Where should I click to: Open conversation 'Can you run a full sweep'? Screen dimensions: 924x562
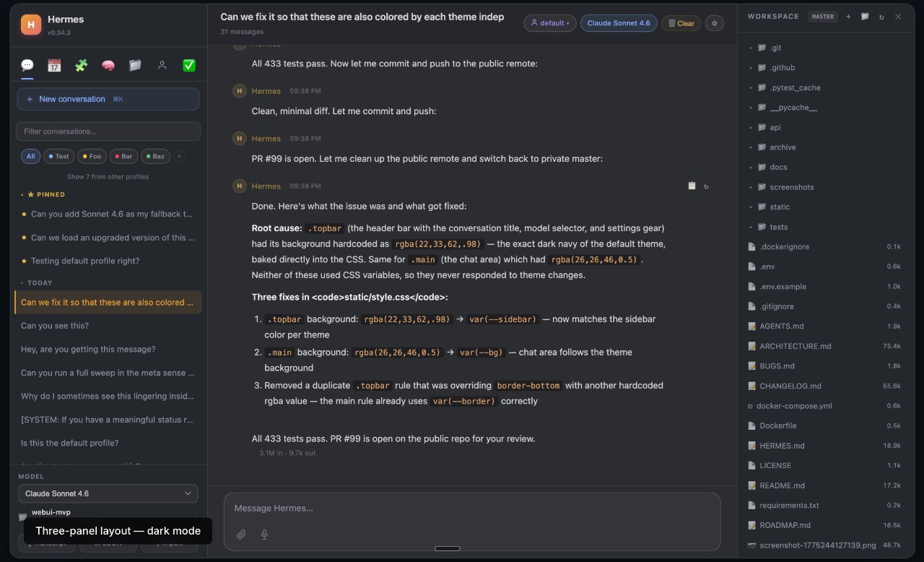coord(108,373)
